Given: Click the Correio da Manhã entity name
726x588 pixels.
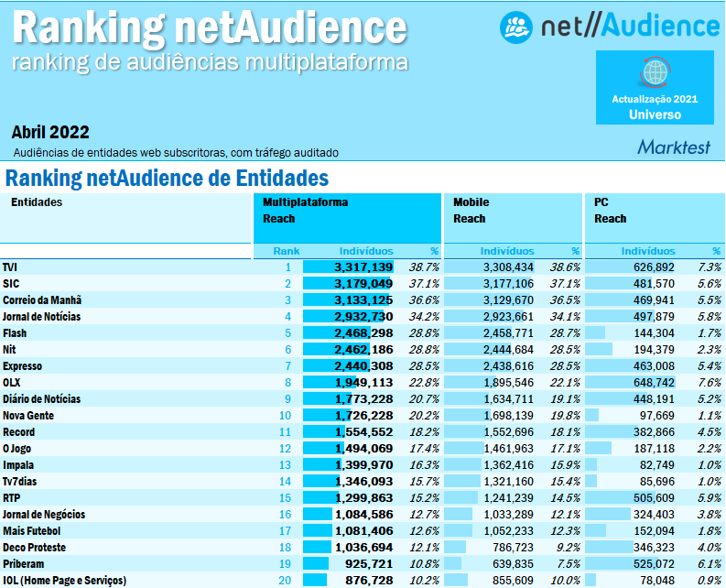Looking at the screenshot, I should click(42, 300).
